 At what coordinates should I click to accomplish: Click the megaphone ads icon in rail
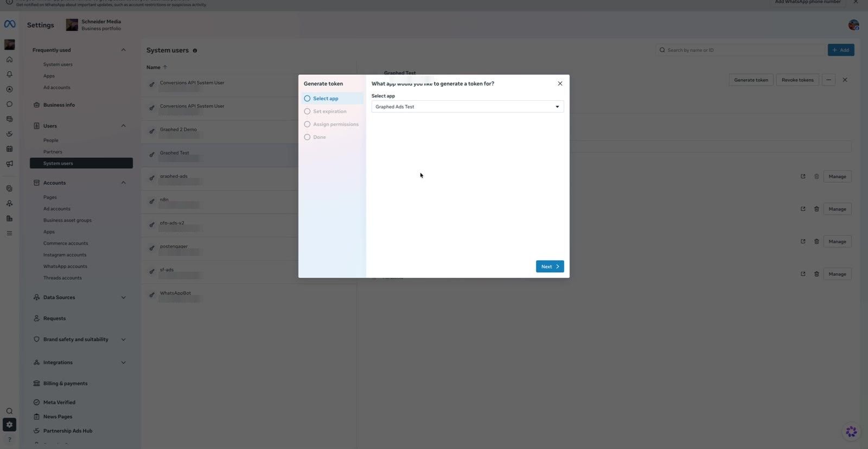click(x=9, y=164)
